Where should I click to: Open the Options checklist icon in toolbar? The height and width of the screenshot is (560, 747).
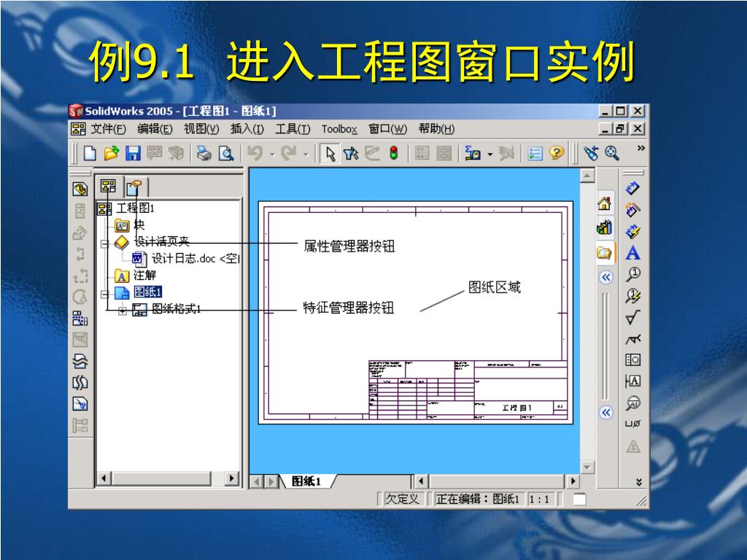535,153
